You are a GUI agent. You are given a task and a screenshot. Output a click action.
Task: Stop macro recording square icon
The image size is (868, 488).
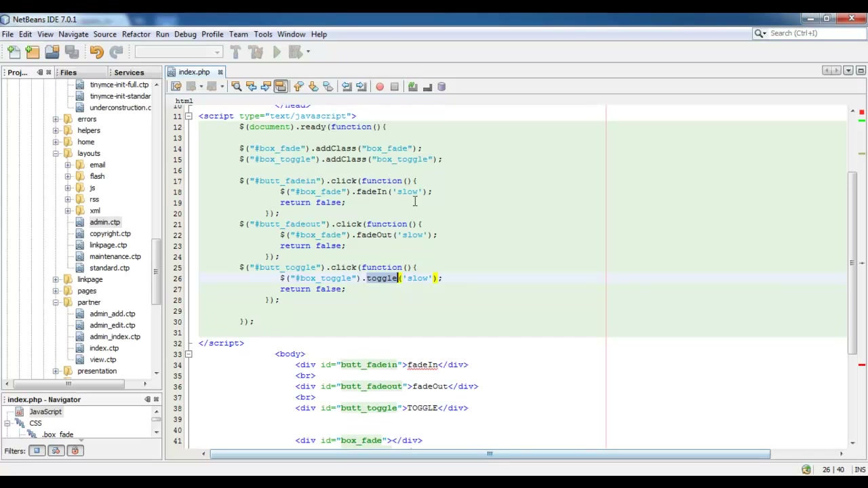pyautogui.click(x=395, y=87)
